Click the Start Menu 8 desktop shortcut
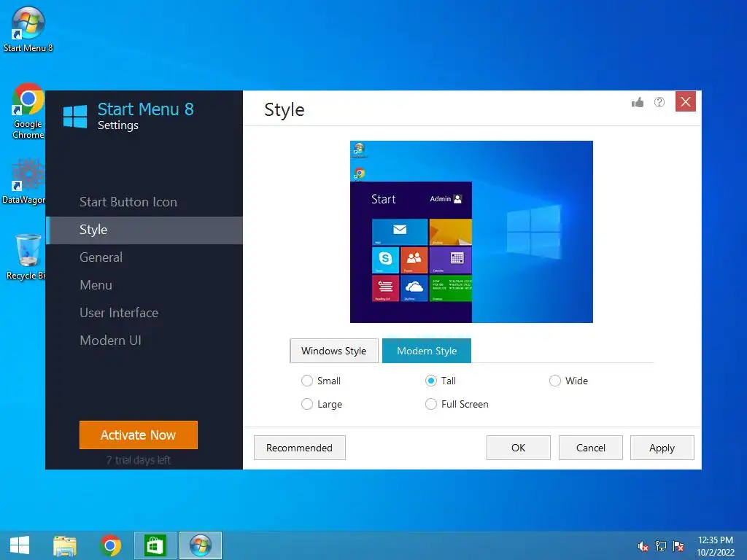 click(28, 29)
